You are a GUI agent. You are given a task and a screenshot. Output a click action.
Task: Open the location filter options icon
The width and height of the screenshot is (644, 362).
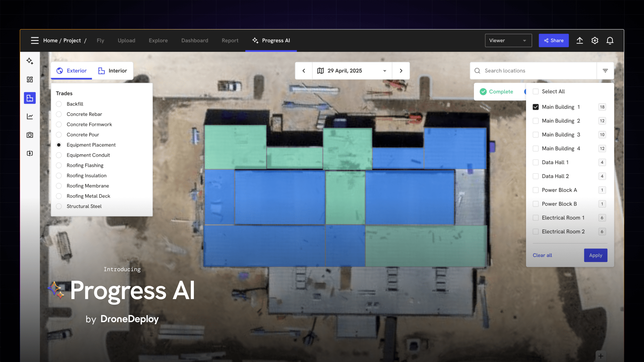[x=605, y=71]
